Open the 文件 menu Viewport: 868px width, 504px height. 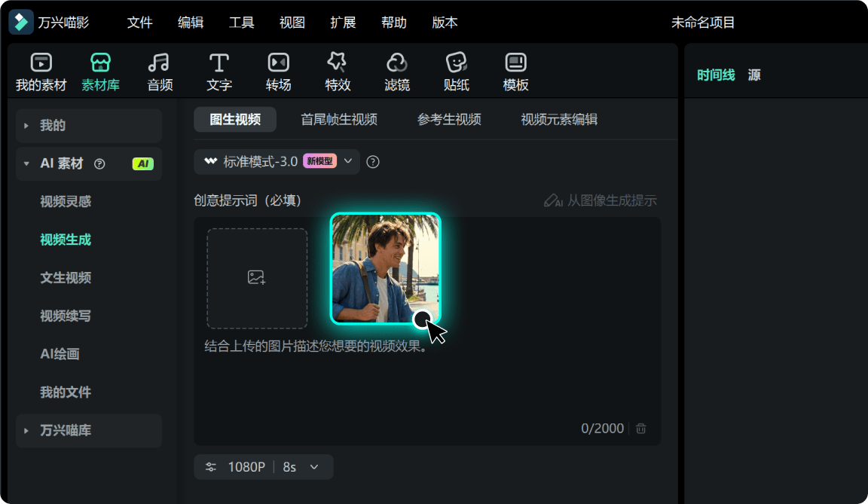(139, 23)
